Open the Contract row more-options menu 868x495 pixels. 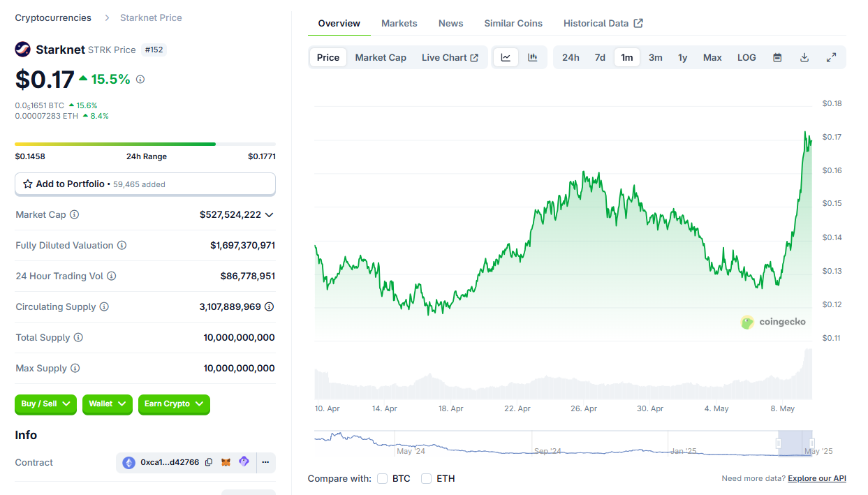click(x=265, y=462)
